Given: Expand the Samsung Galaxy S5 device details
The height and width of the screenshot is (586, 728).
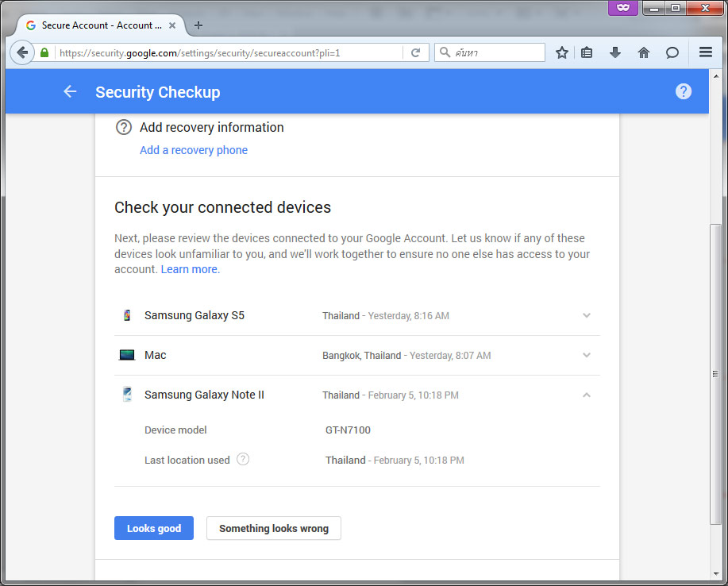Looking at the screenshot, I should pos(587,315).
